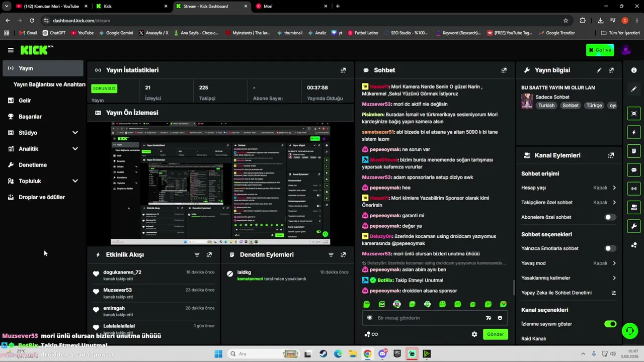Click the stream preview thumbnail
Image resolution: width=644 pixels, height=362 pixels.
pos(220,184)
